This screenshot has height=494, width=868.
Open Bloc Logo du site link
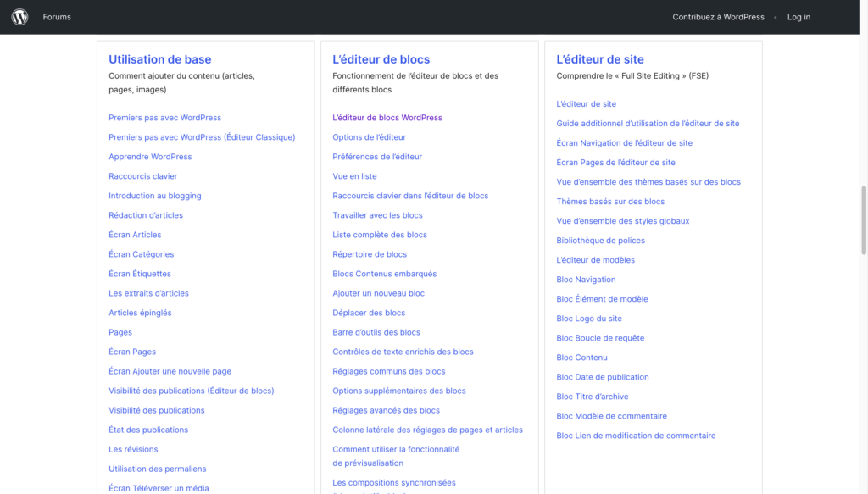pos(589,319)
